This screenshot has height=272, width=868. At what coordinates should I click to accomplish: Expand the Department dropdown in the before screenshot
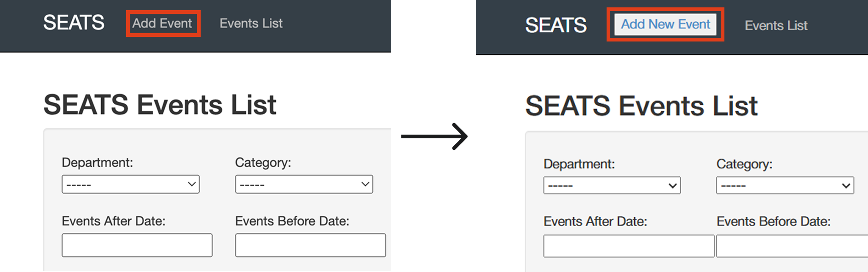(x=130, y=184)
